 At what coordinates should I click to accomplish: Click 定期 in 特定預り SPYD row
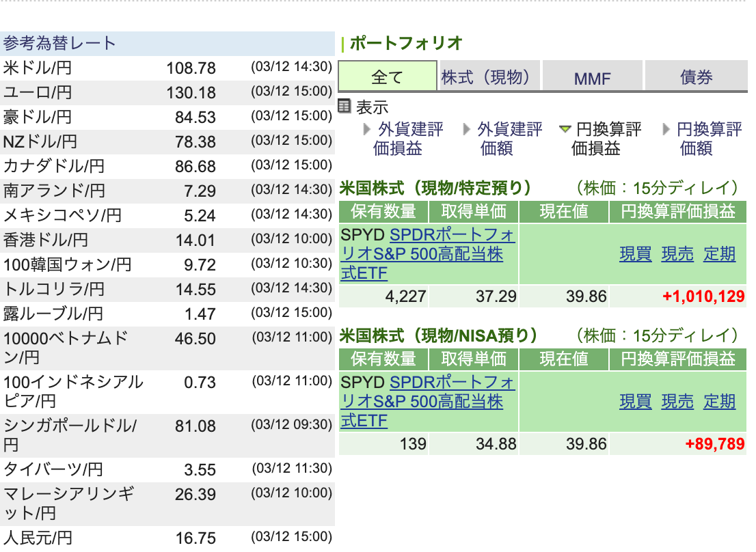pos(719,254)
